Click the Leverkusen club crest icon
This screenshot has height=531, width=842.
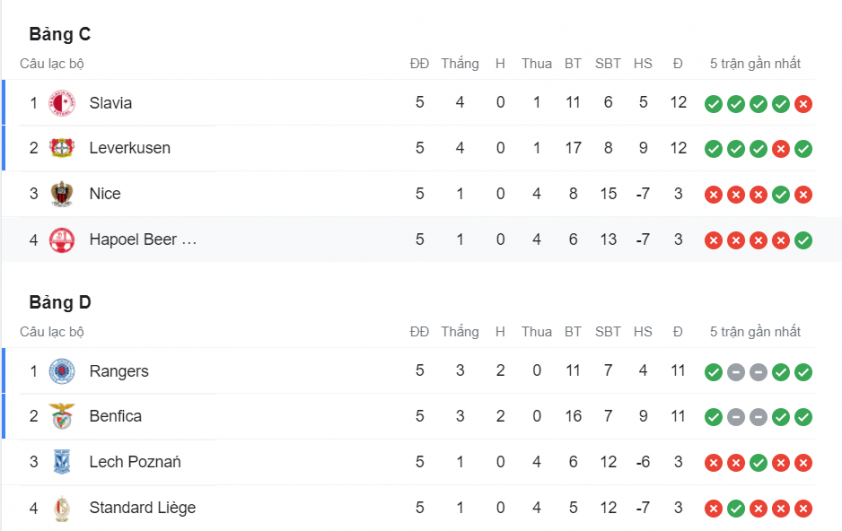62,148
